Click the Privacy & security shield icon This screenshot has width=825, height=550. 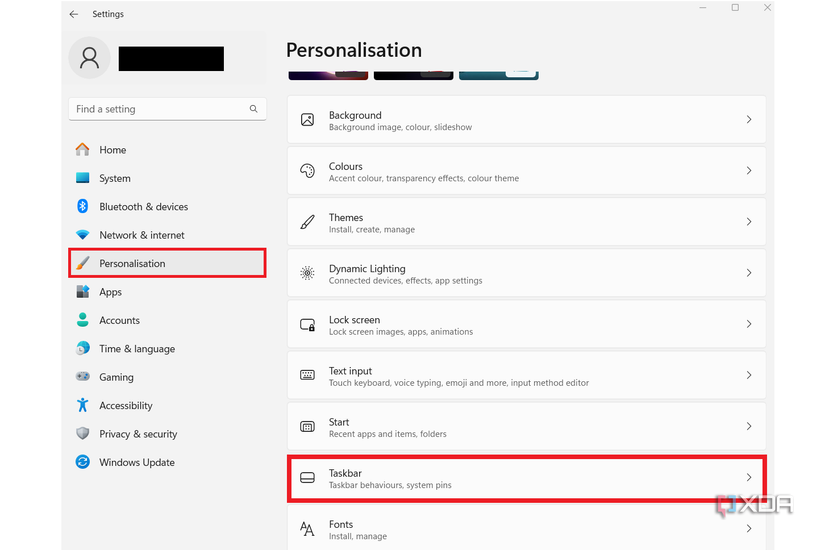point(83,434)
